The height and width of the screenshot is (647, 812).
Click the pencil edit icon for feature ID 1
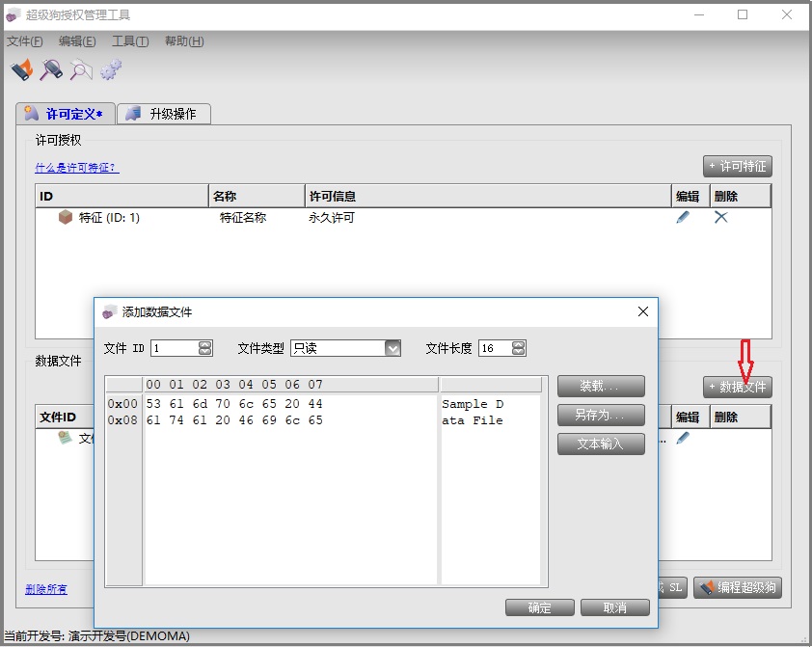click(683, 218)
